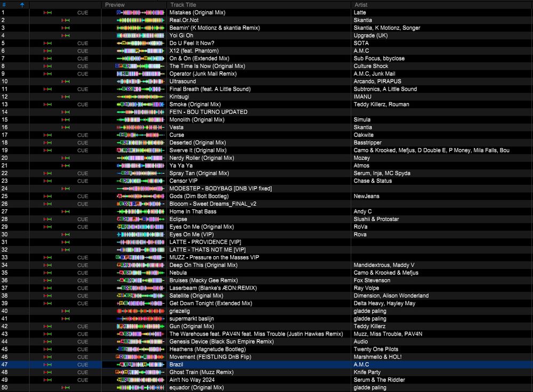Click the beatgrid icon on Ya Ya Ya row
Screen dimensions: 533x392
(65, 166)
